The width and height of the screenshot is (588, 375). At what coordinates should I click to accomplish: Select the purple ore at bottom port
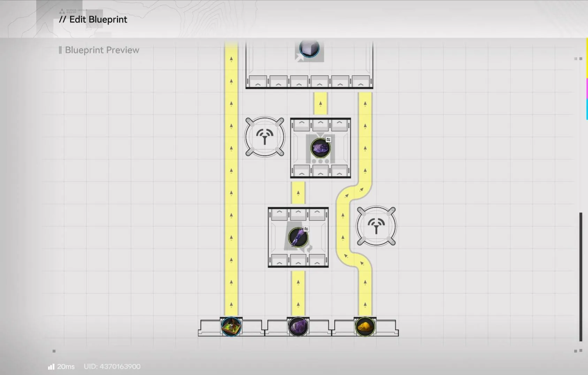(298, 327)
